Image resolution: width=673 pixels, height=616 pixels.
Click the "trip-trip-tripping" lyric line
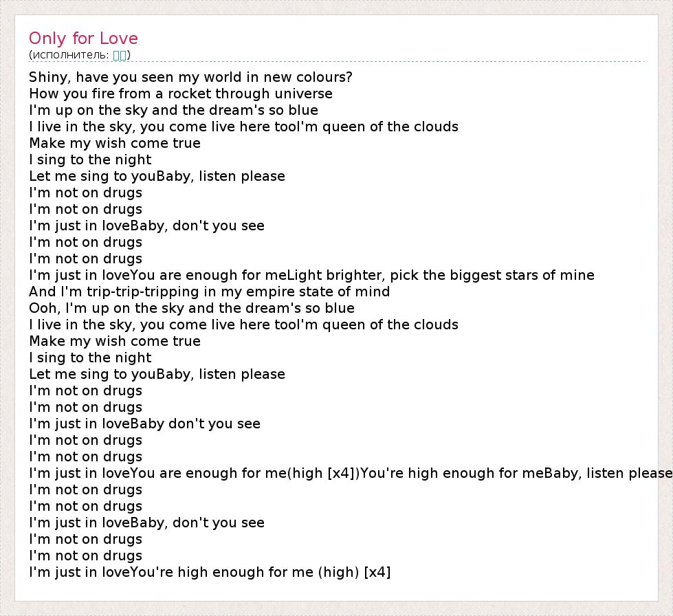(210, 291)
